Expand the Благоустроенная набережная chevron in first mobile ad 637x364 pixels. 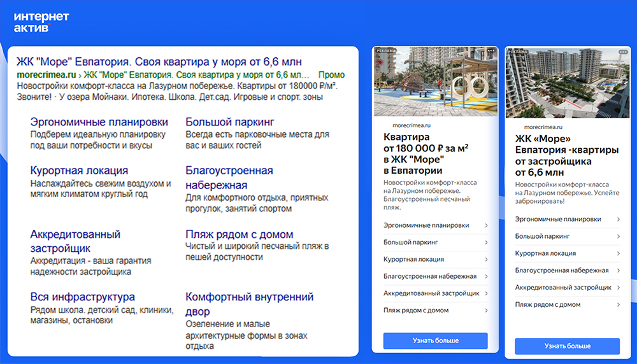486,277
